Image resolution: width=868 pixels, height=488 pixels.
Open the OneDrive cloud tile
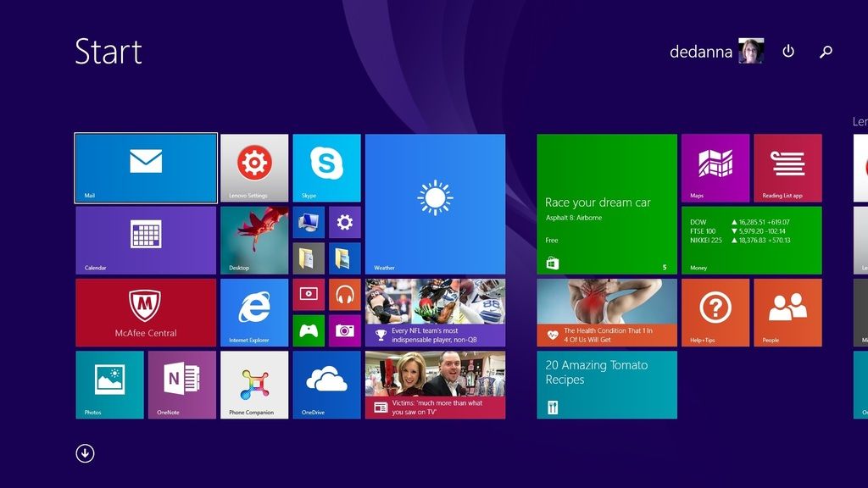pos(327,385)
